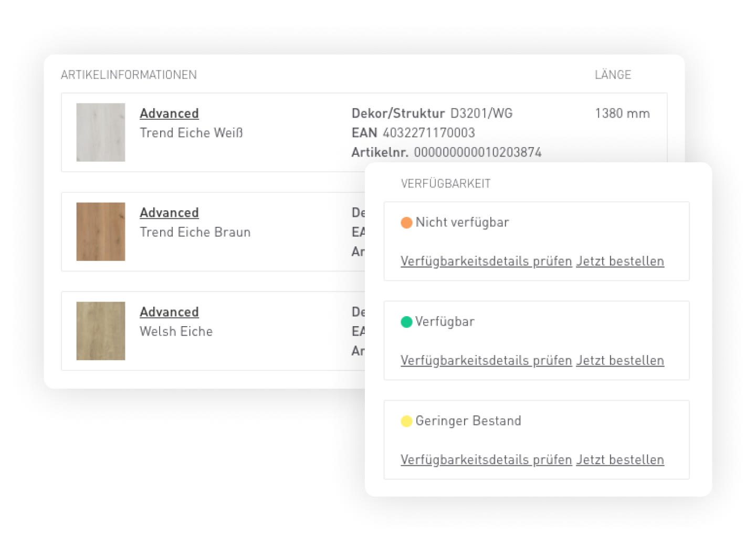Click the article number 000000000010203874
756x542 pixels.
(478, 152)
